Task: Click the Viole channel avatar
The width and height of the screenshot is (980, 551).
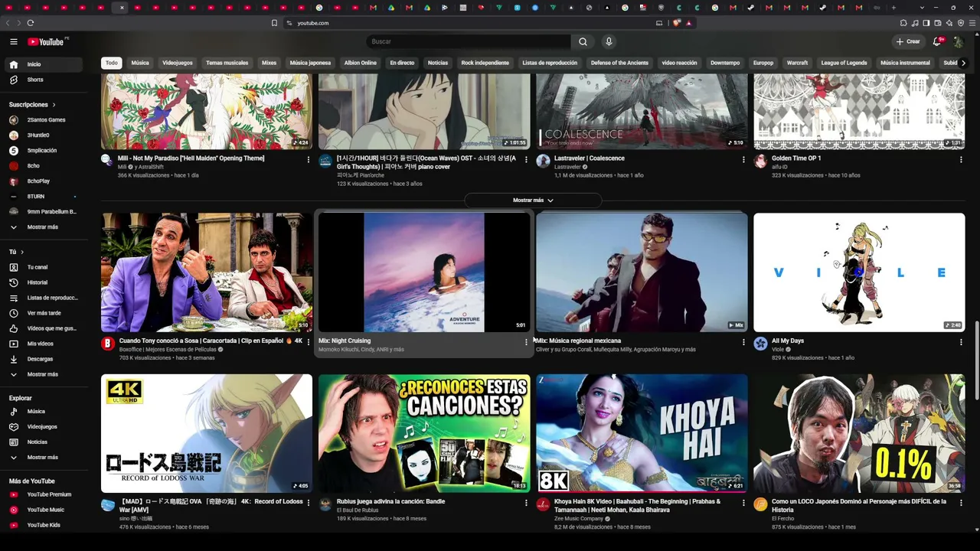Action: coord(760,344)
